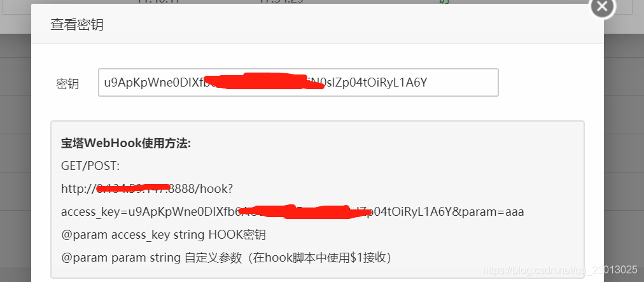Click the @param access_key string HOOK密钥 line
644x282 pixels.
164,235
